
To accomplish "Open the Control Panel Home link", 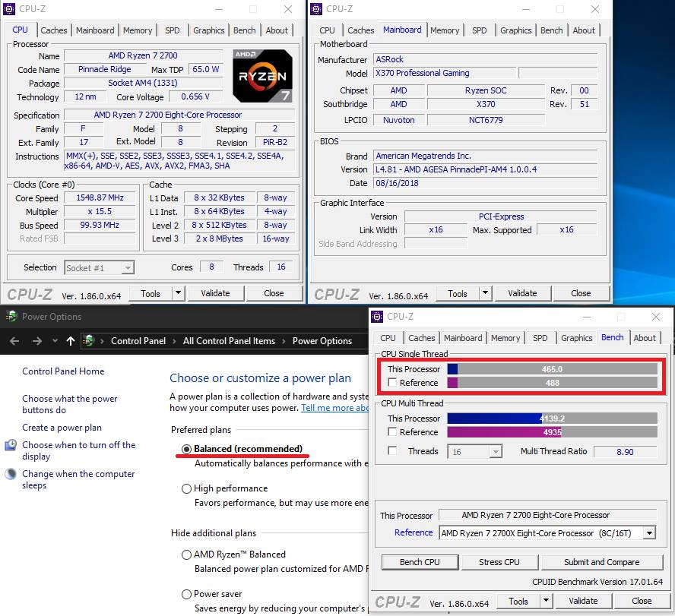I will (63, 371).
